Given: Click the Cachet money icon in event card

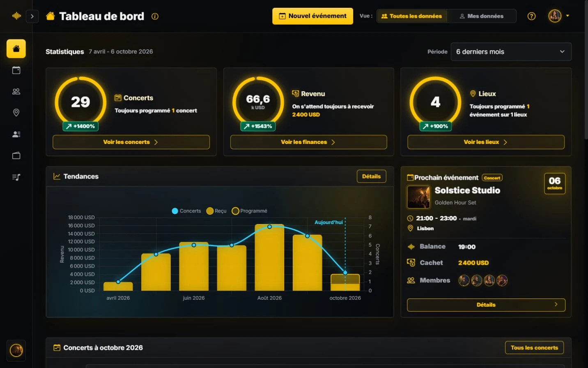Looking at the screenshot, I should click(411, 263).
